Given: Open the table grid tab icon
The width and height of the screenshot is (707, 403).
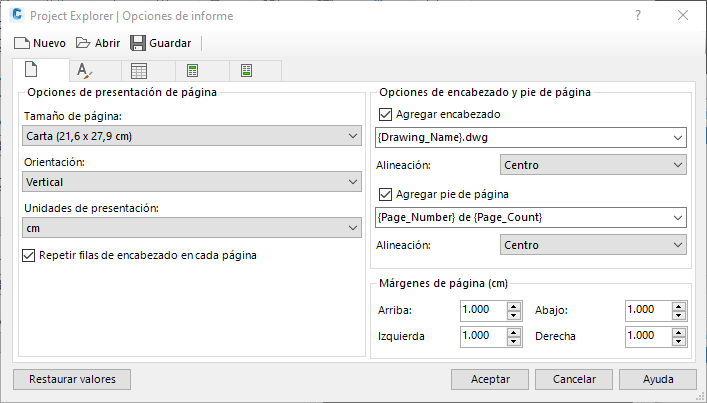Looking at the screenshot, I should point(139,71).
